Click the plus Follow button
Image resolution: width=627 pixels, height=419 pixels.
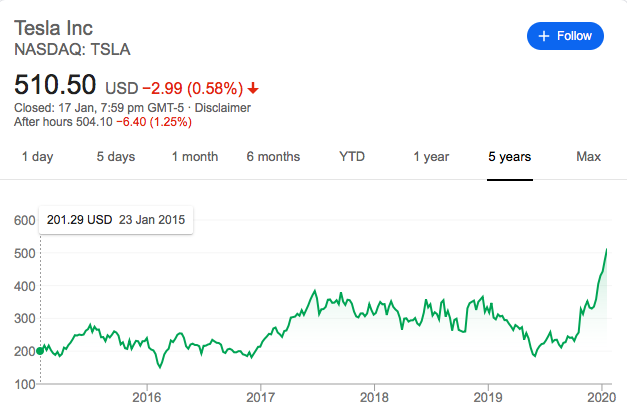[x=566, y=36]
